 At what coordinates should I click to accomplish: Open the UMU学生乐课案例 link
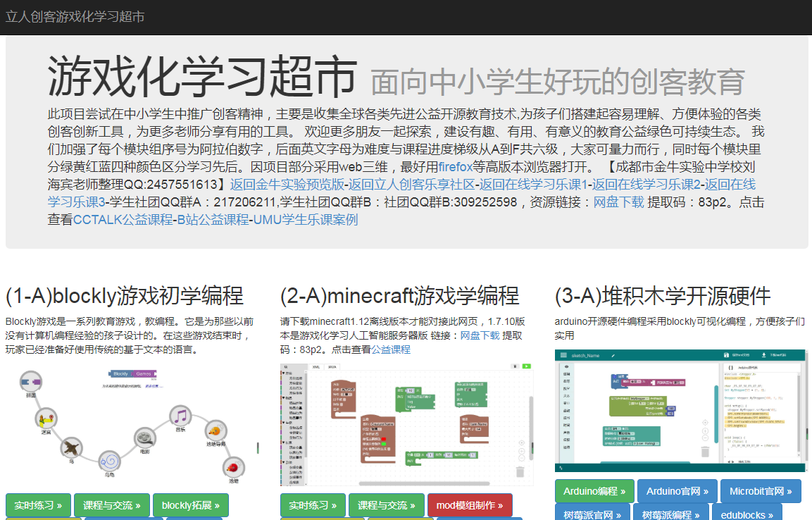306,220
